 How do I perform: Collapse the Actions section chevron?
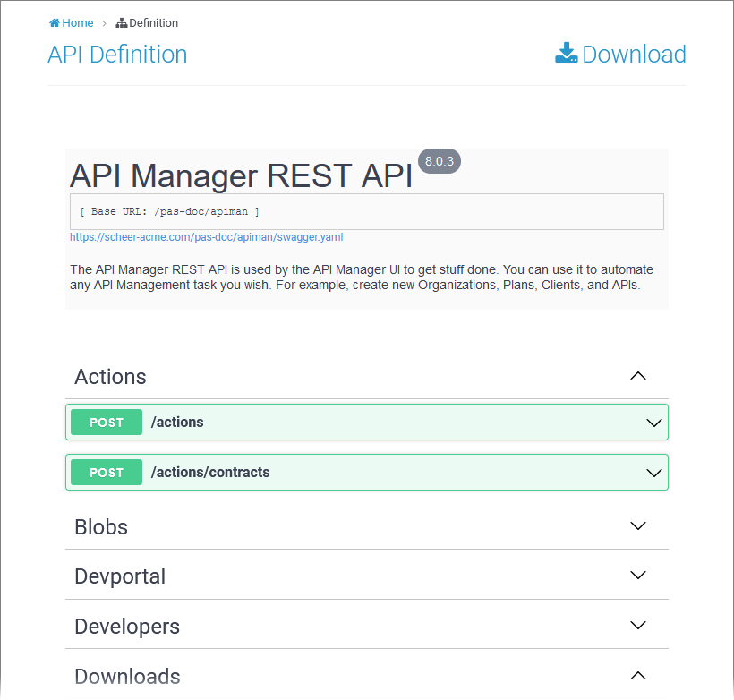(x=638, y=377)
